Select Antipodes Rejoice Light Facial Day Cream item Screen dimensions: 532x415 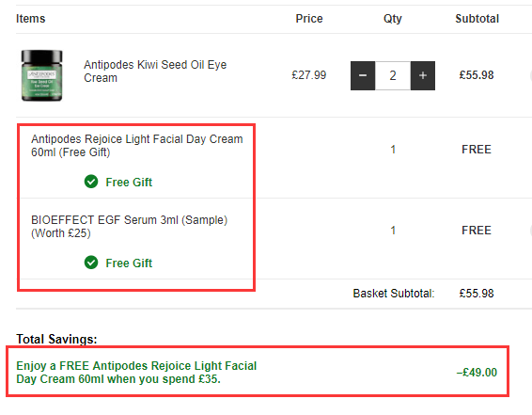[x=136, y=145]
